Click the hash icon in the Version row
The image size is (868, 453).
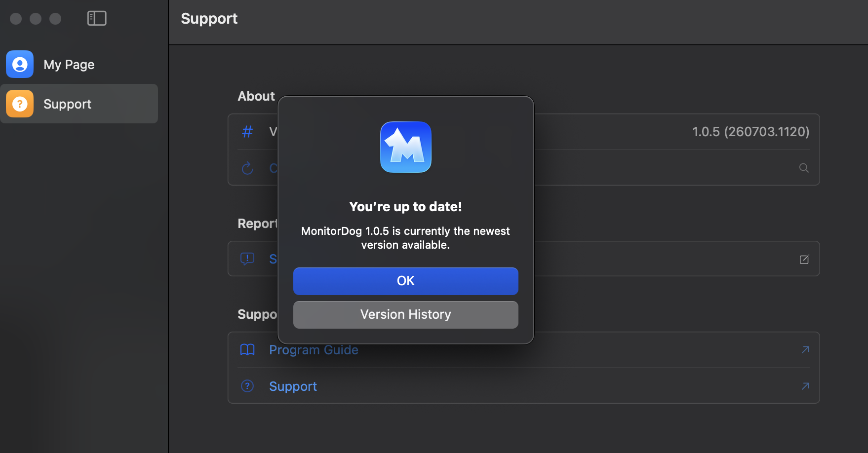click(247, 132)
